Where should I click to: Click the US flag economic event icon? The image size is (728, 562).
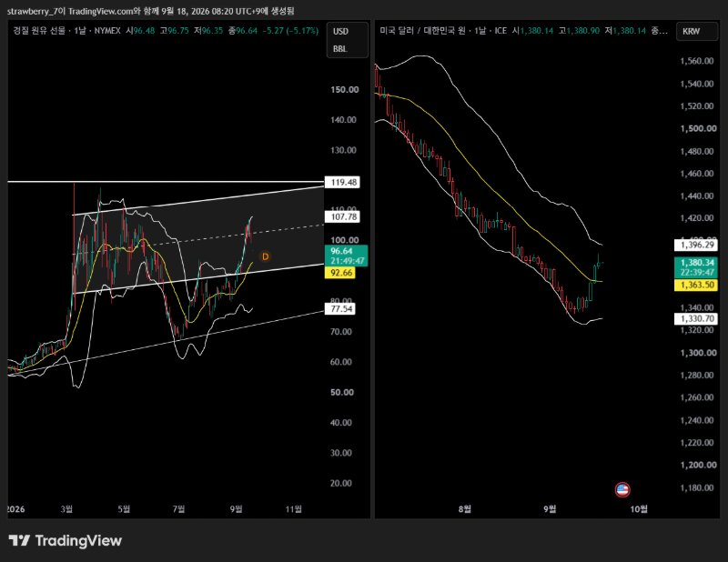(x=622, y=489)
